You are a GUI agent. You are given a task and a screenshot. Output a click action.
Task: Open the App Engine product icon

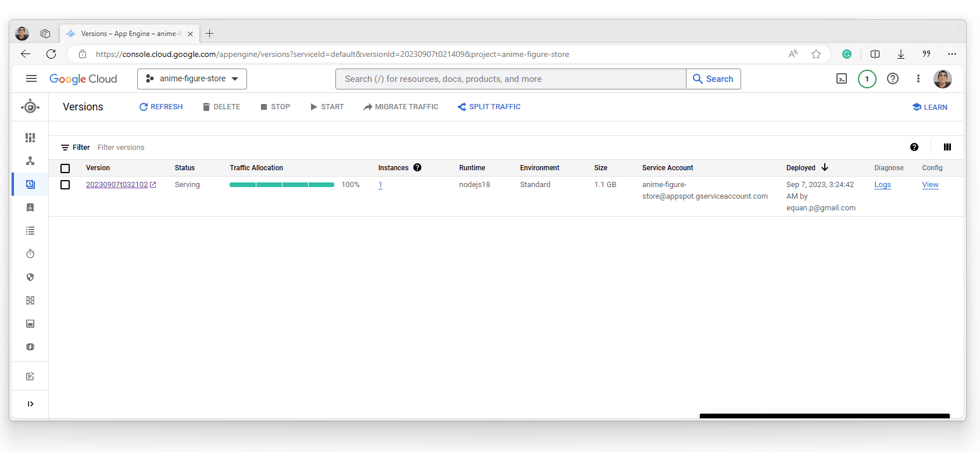[30, 107]
